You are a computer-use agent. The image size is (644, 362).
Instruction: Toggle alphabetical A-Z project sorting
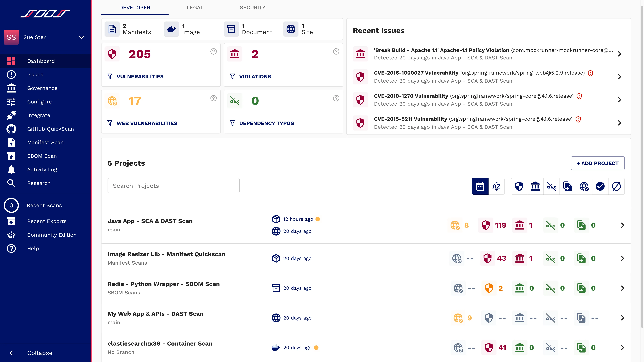[496, 186]
